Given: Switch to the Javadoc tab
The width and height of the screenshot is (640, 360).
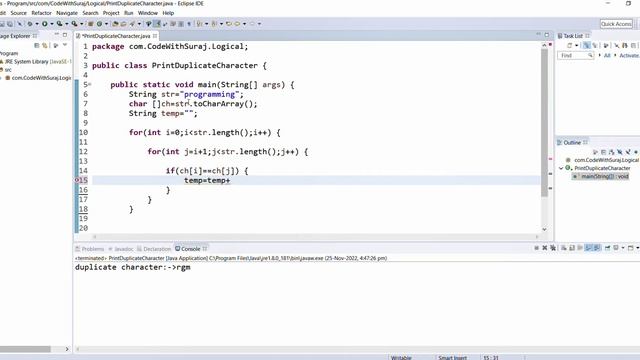Looking at the screenshot, I should click(x=121, y=249).
